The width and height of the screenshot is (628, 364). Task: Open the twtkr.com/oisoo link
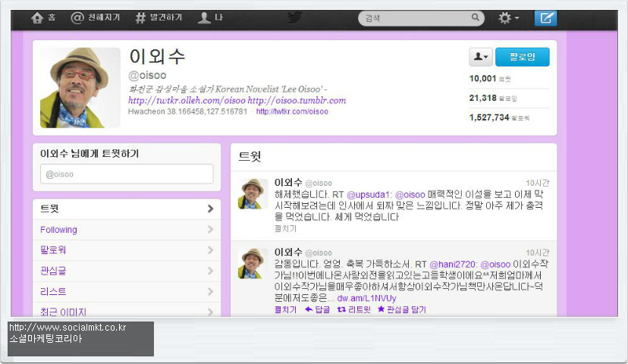292,111
